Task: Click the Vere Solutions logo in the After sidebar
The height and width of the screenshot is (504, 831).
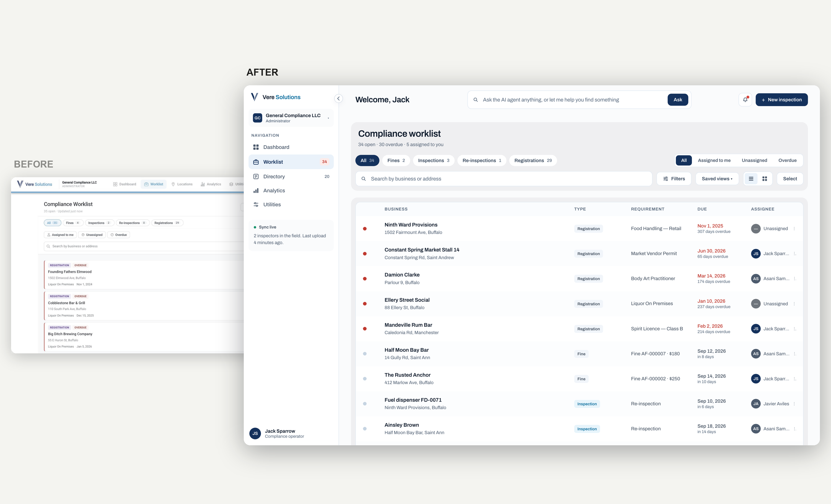Action: tap(276, 97)
